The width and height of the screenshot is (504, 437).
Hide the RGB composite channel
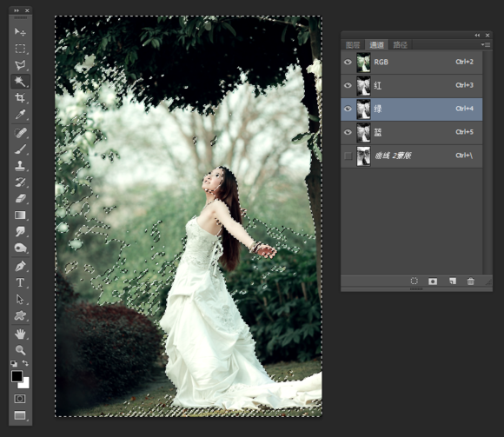[348, 62]
